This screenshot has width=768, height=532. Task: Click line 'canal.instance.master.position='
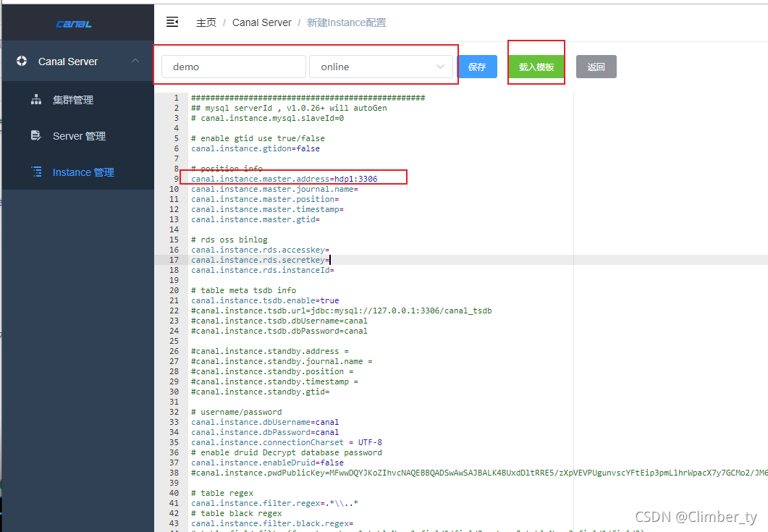265,199
